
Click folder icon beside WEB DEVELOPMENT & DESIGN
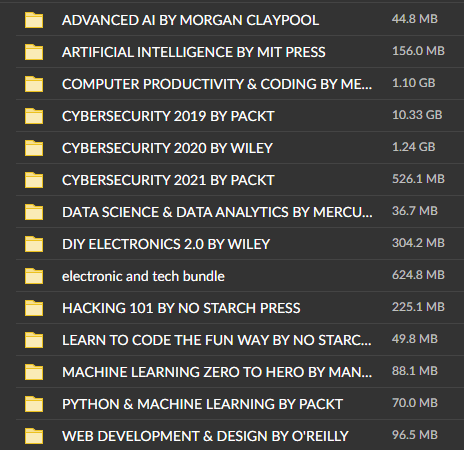34,436
